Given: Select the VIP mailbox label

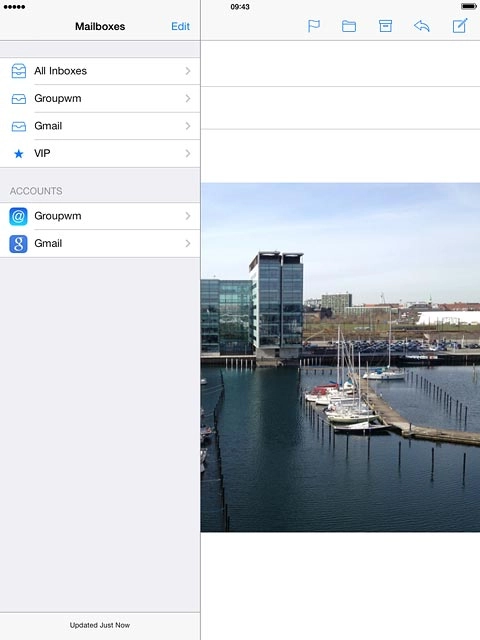Looking at the screenshot, I should [42, 153].
